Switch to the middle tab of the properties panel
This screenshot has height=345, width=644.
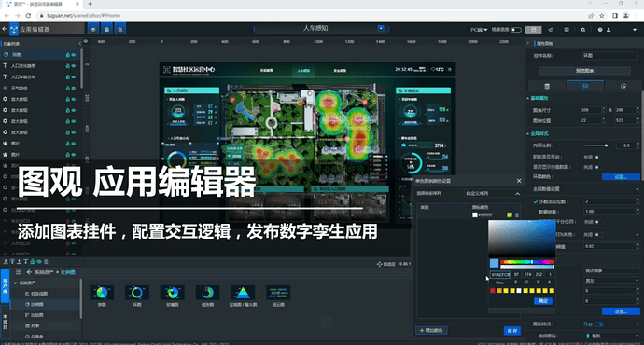click(585, 86)
